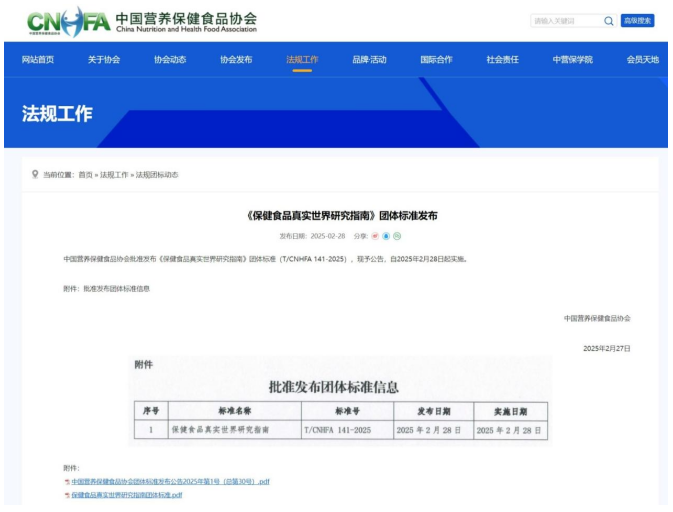Open the 中营保学院 menu item

[x=573, y=60]
